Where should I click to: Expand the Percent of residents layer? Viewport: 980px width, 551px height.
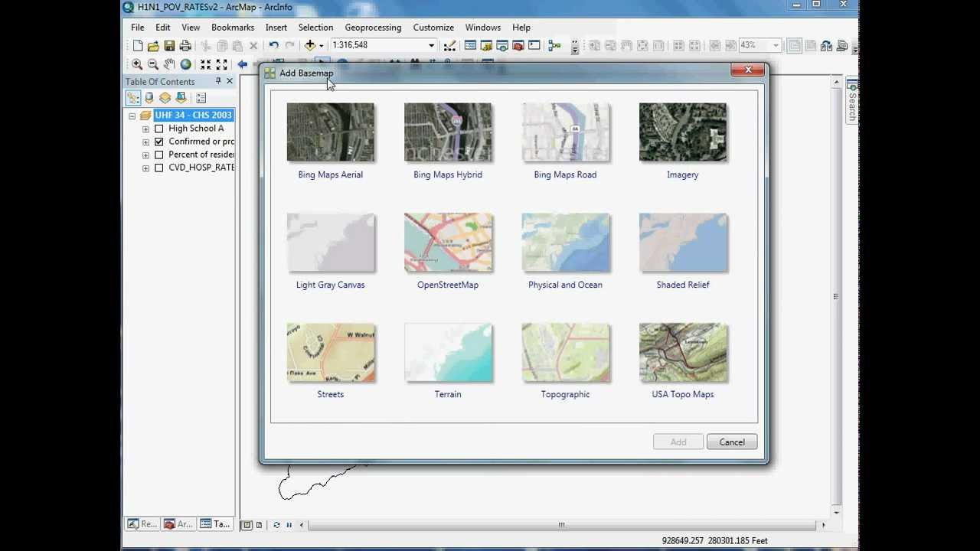click(145, 155)
